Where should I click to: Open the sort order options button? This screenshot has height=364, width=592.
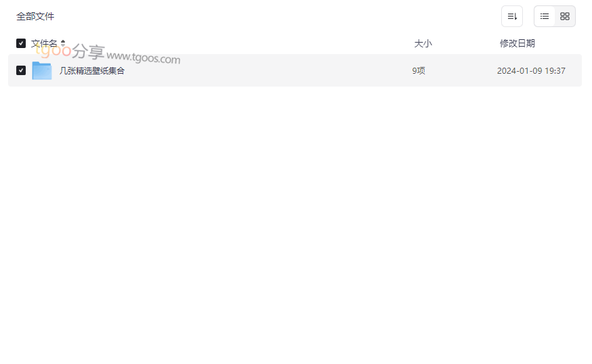(x=512, y=16)
